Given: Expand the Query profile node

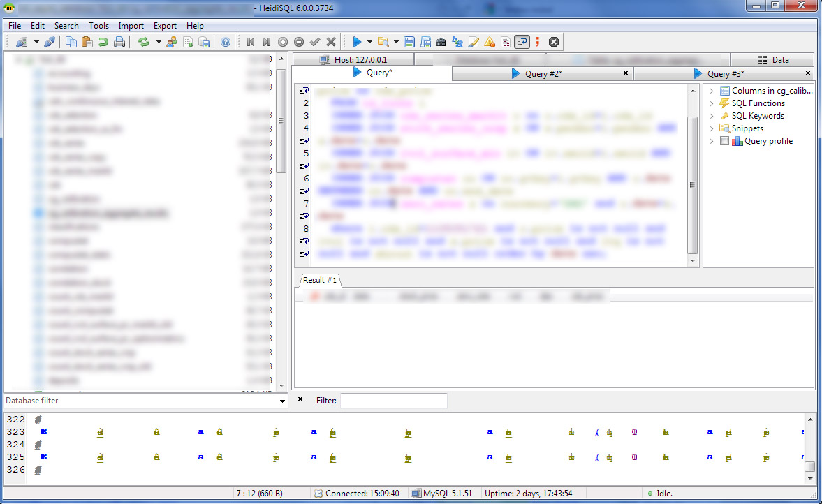Looking at the screenshot, I should click(x=712, y=141).
